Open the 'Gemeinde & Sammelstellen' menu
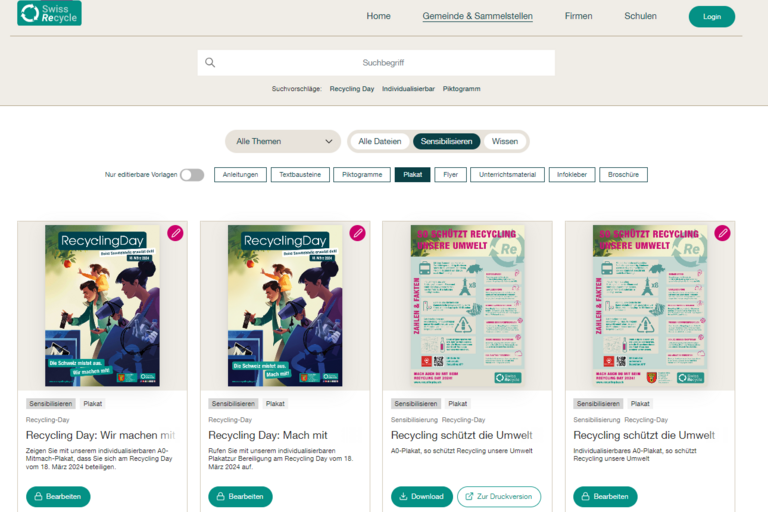 [477, 16]
